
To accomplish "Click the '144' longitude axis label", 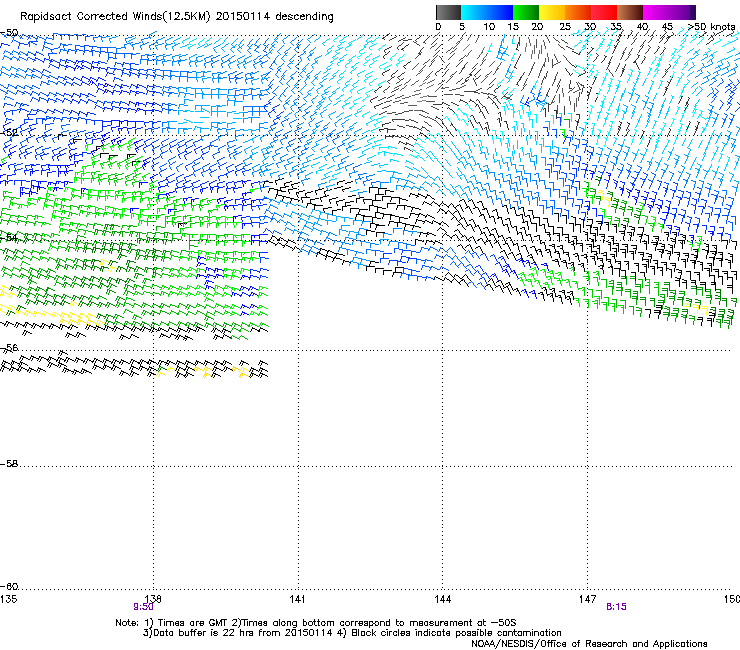I will (443, 599).
